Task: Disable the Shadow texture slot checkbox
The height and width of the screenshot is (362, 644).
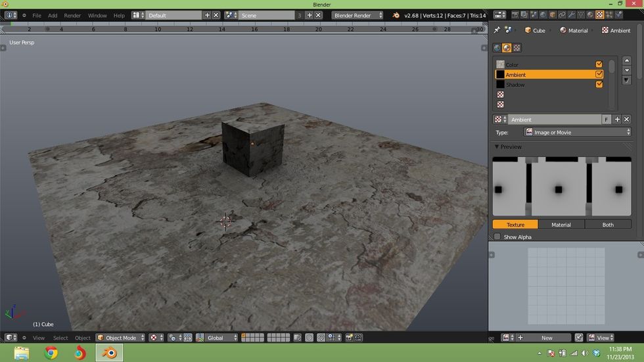Action: (x=599, y=84)
